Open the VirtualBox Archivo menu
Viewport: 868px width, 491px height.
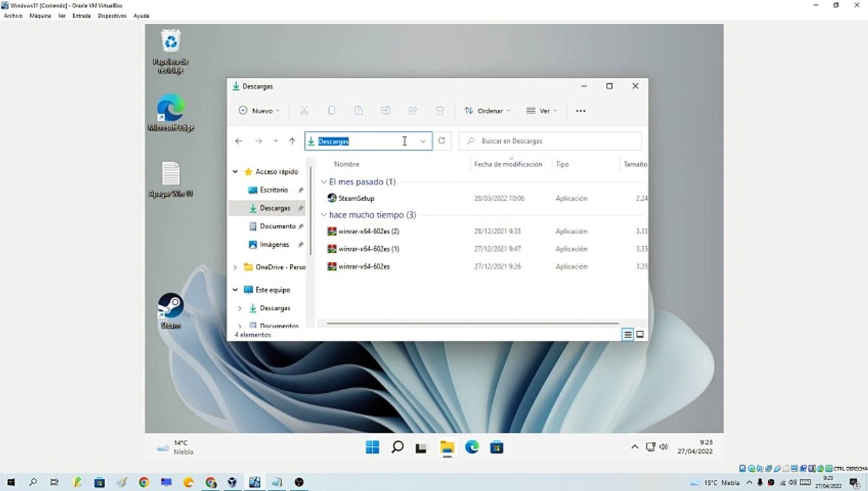(x=13, y=15)
